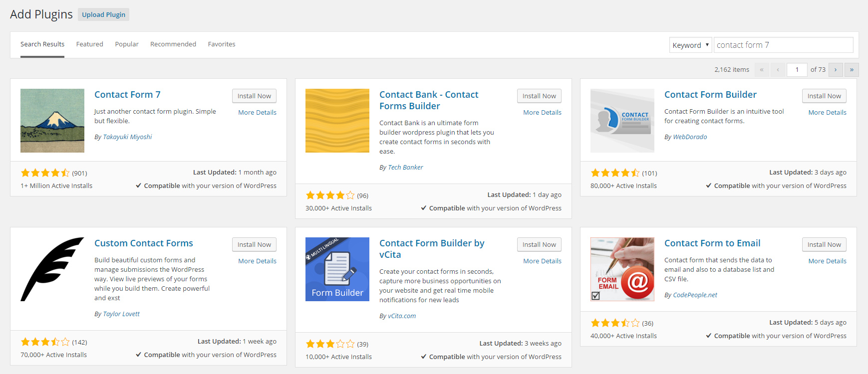Click the star rating for Contact Form 7

point(45,173)
